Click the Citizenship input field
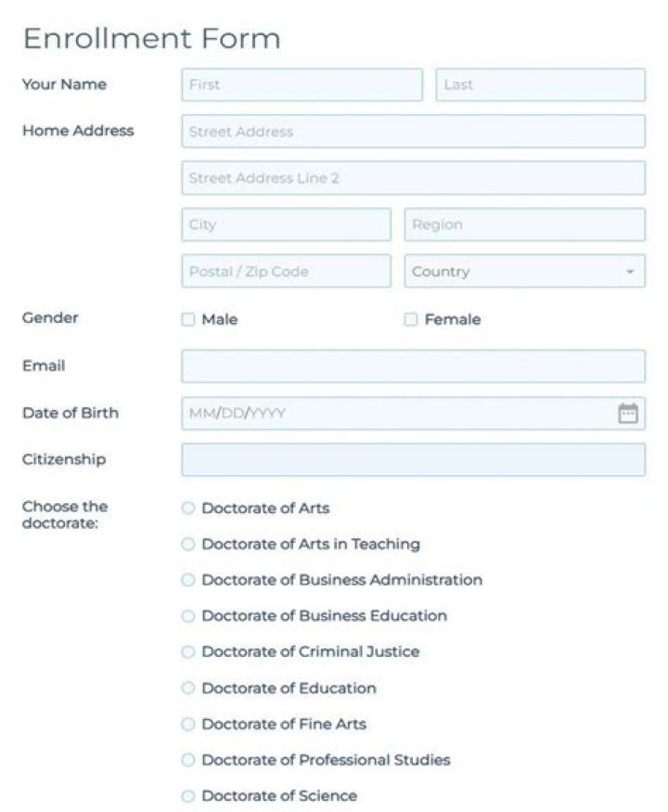 (x=413, y=459)
